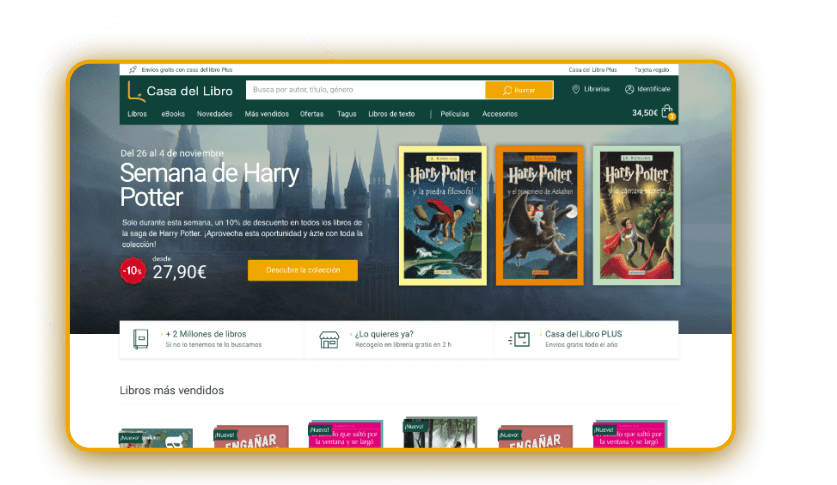
Task: Click the Casa del Libro Plus top link
Action: click(592, 70)
